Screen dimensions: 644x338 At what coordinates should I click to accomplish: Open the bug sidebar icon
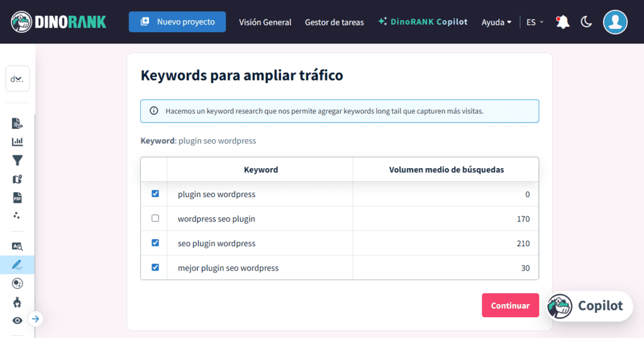[x=17, y=302]
